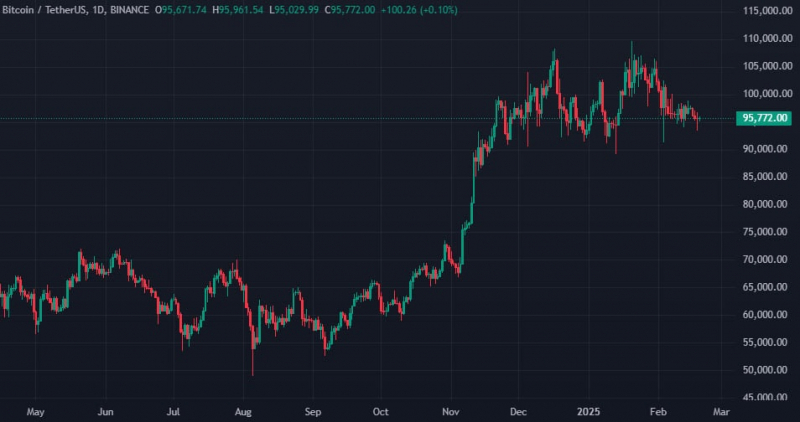Click the high value H95,961.54
This screenshot has height=422, width=800.
click(238, 10)
